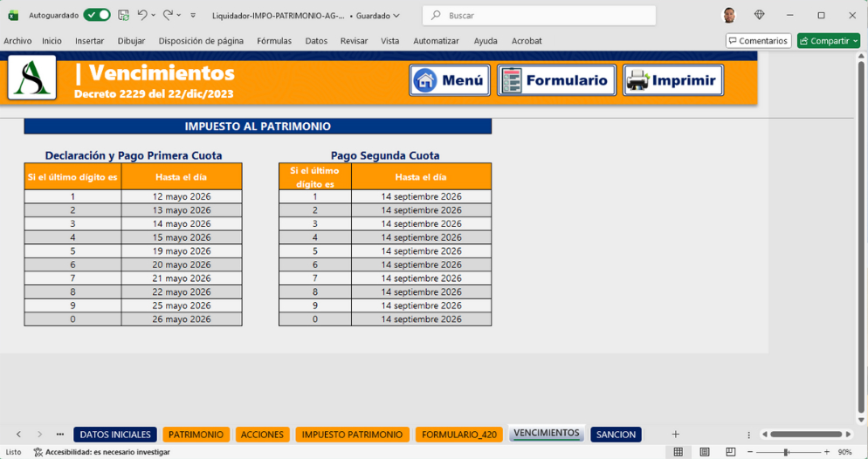Switch to ACCIONES sheet tab
Image resolution: width=868 pixels, height=459 pixels.
coord(262,435)
